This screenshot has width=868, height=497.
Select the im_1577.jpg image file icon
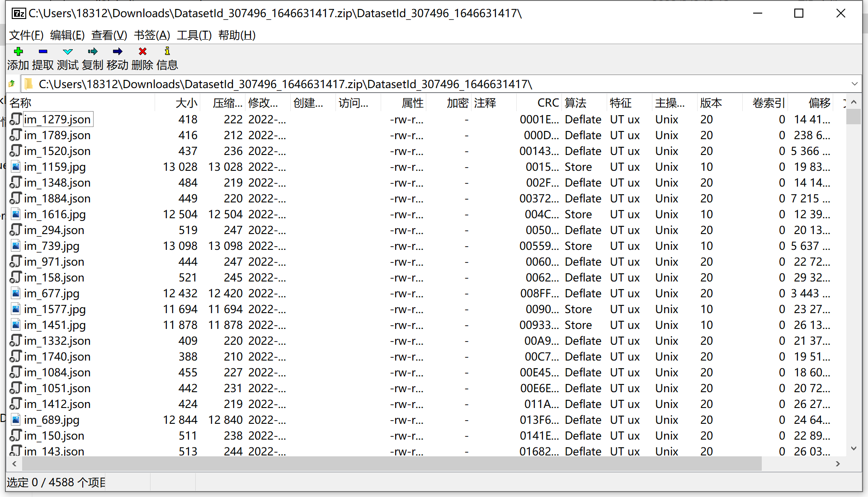point(15,309)
